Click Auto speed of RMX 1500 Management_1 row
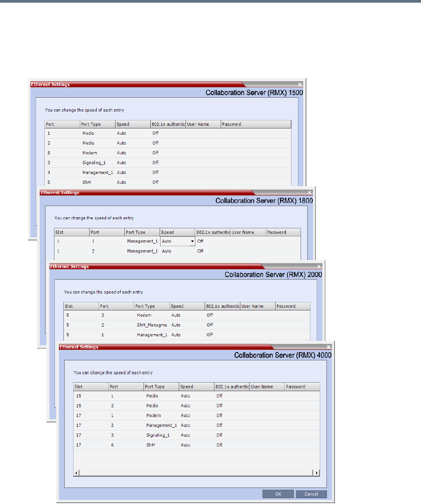Image resolution: width=421 pixels, height=504 pixels. [121, 173]
